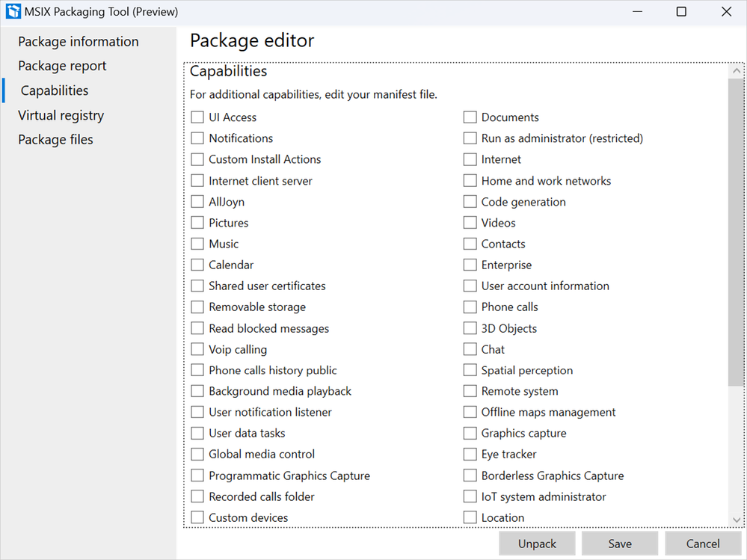Tick Programmatic Graphics Capture

197,476
